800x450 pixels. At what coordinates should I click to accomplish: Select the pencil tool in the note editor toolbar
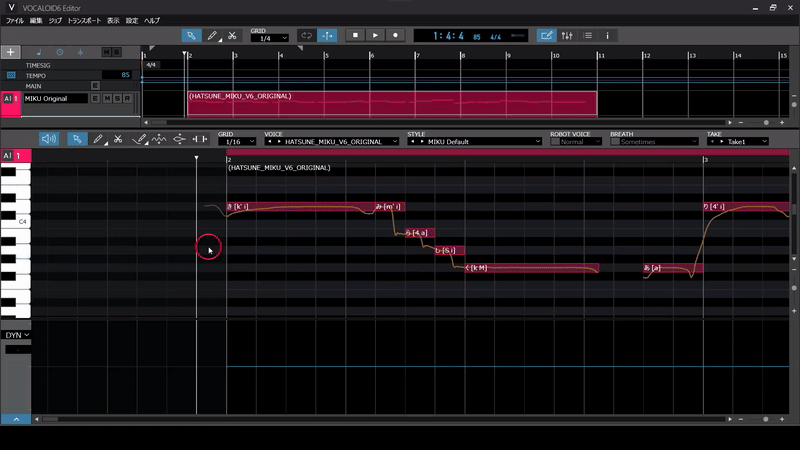(x=98, y=139)
